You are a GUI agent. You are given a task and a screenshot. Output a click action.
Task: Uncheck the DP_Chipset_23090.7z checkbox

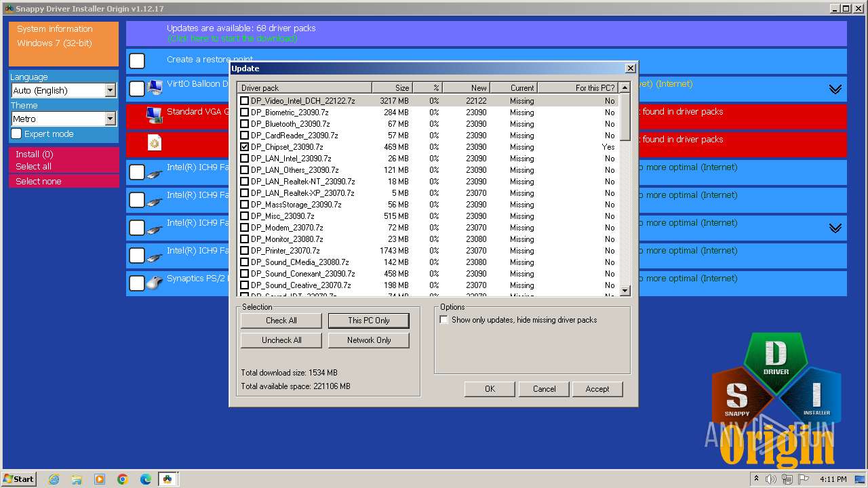[x=245, y=147]
